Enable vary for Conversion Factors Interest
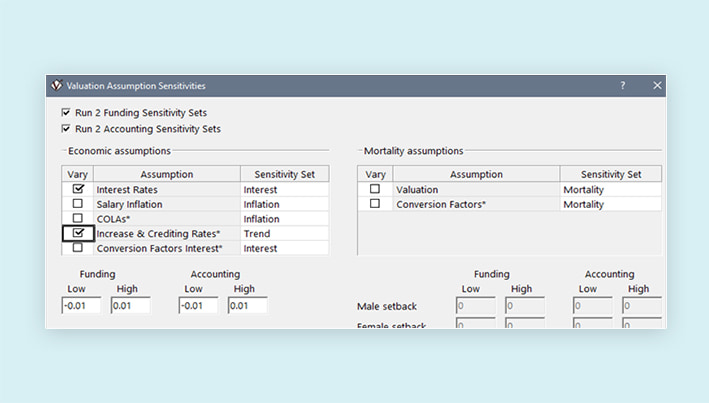Image resolution: width=709 pixels, height=403 pixels. 78,248
